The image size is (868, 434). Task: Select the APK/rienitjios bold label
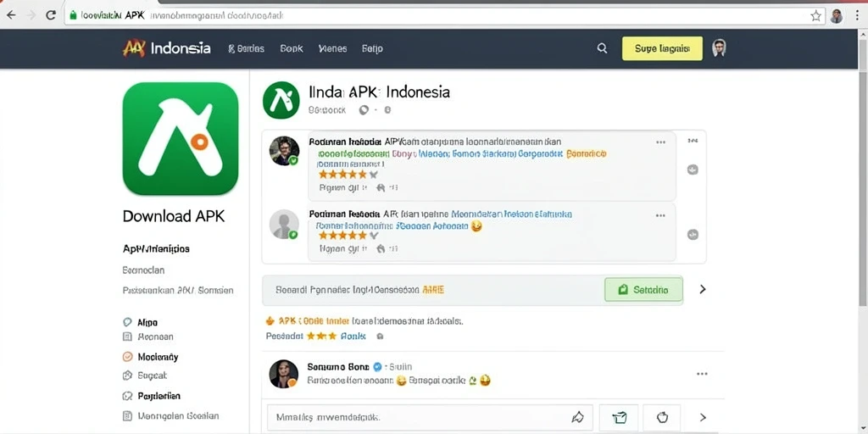tap(156, 249)
